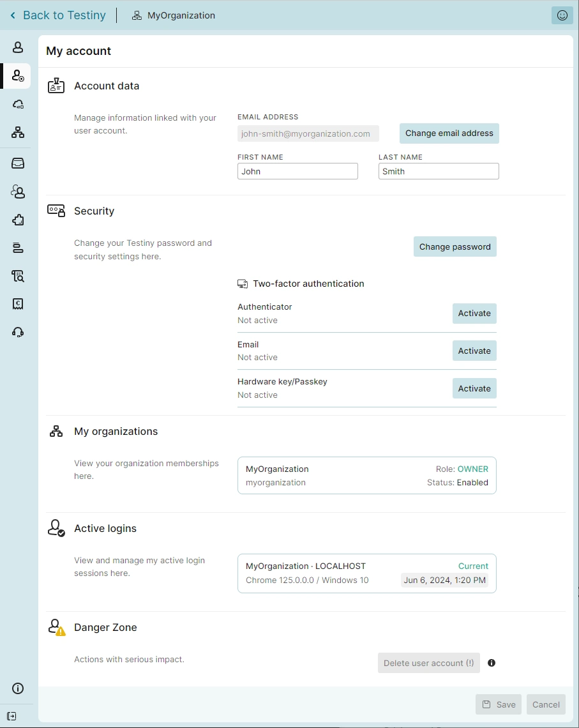Screen dimensions: 579x728
Task: Activate Authenticator two-factor authentication
Action: (x=474, y=314)
